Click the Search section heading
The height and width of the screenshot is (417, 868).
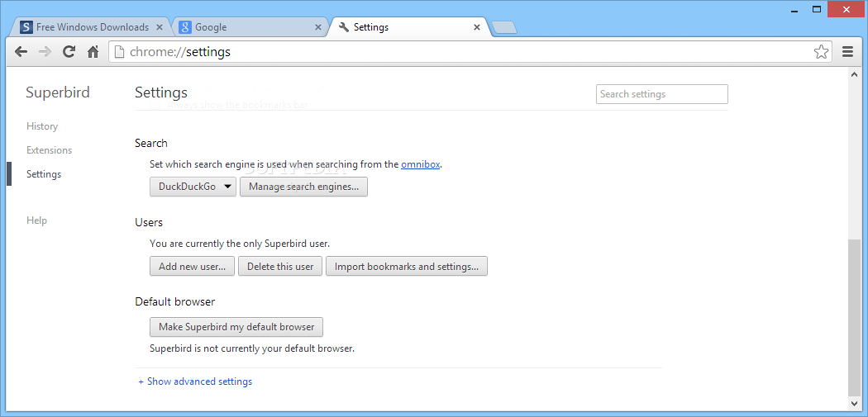coord(151,143)
